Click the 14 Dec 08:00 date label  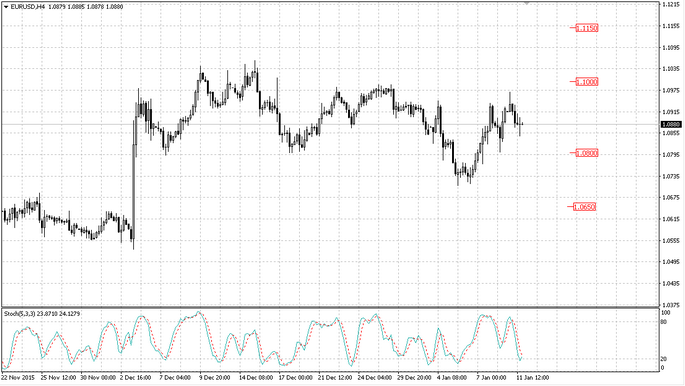pyautogui.click(x=256, y=377)
